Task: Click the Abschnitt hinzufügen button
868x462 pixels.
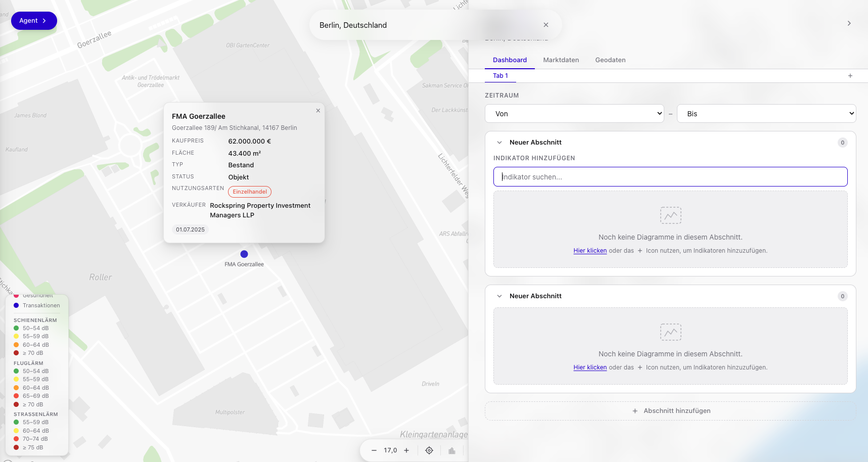Action: point(670,411)
